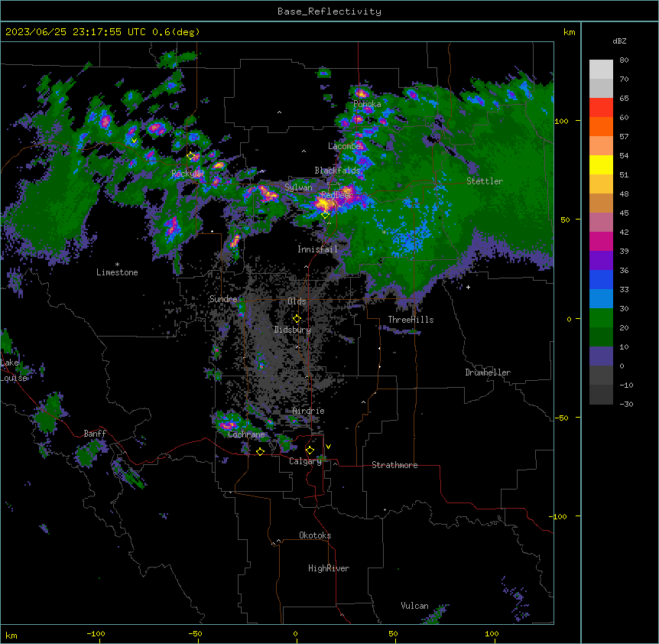Click the km unit label at bottom left
The height and width of the screenshot is (644, 659).
point(11,636)
